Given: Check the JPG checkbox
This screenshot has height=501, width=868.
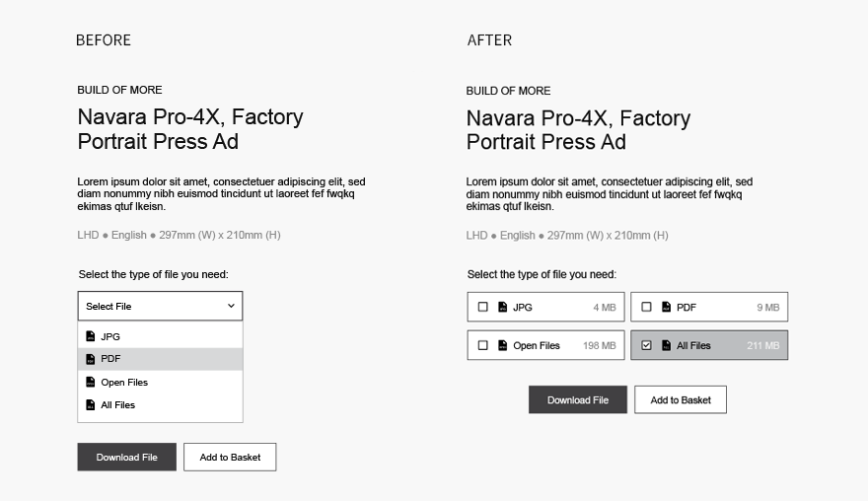Looking at the screenshot, I should tap(482, 307).
